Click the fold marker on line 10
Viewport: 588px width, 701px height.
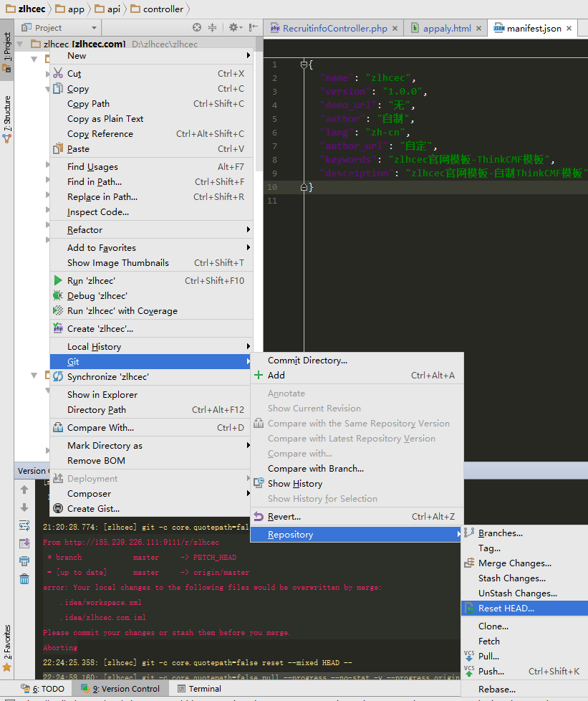pos(304,187)
